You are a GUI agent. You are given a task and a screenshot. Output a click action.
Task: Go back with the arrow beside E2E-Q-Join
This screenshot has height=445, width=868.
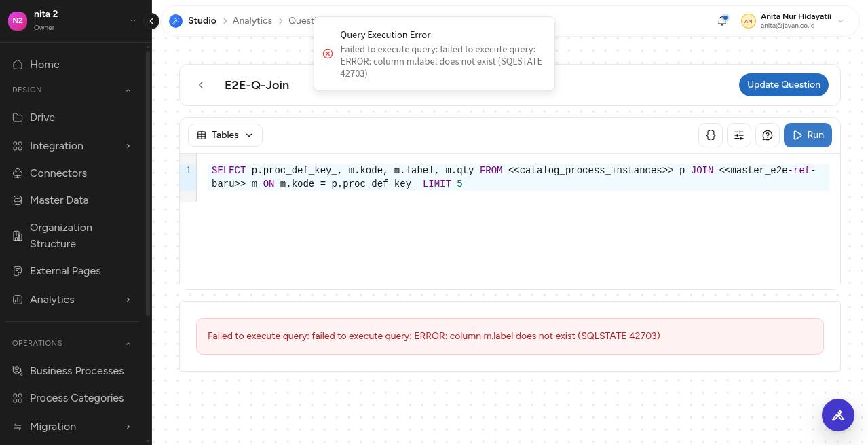201,85
